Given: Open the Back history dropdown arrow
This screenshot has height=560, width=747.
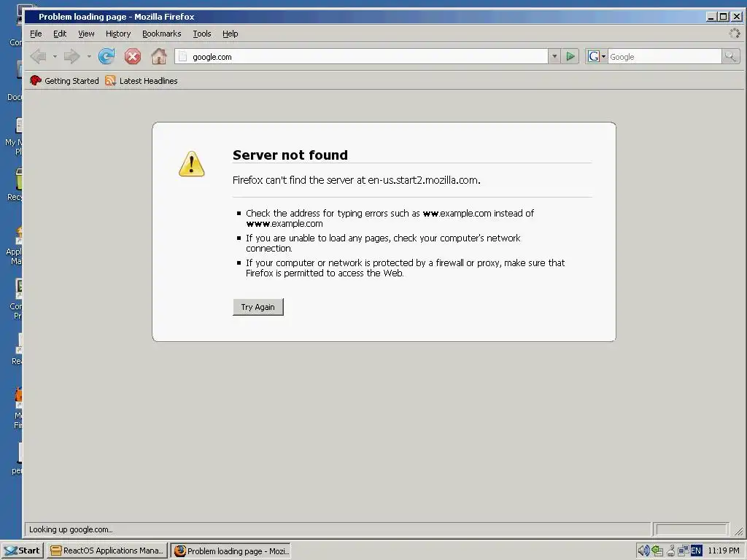Looking at the screenshot, I should click(55, 57).
